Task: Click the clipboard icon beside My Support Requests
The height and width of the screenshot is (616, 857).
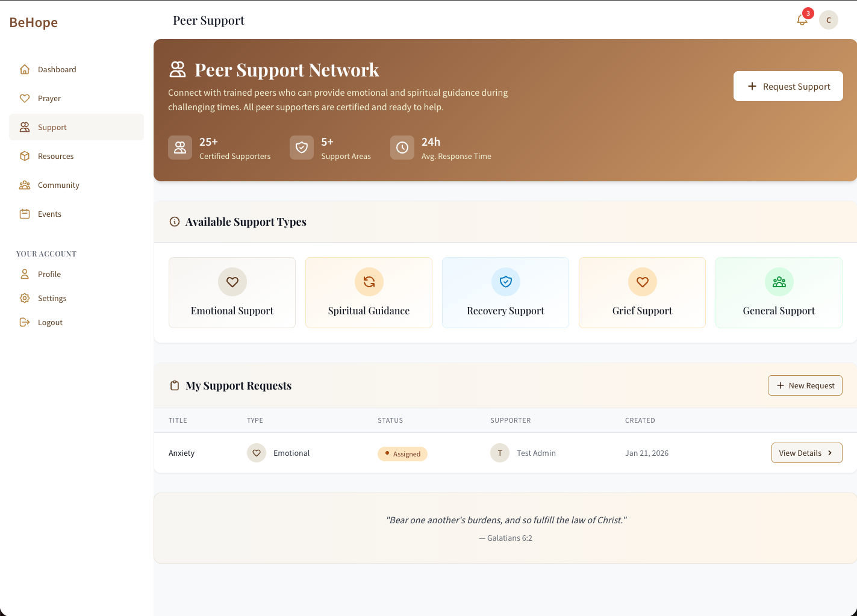Action: coord(175,385)
